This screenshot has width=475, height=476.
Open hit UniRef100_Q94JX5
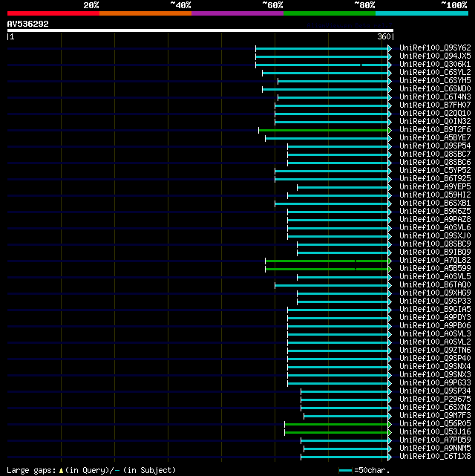tap(435, 56)
